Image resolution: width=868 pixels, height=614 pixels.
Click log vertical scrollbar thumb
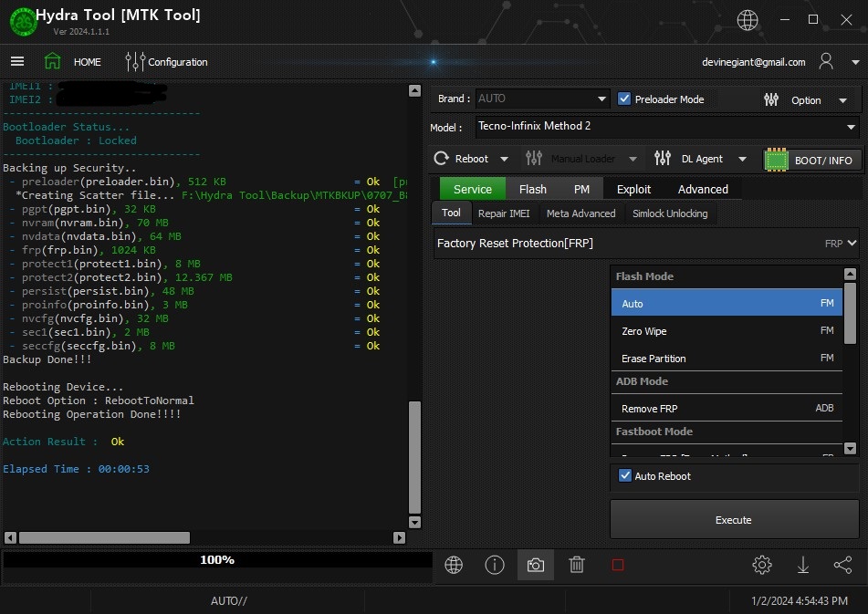(x=414, y=458)
